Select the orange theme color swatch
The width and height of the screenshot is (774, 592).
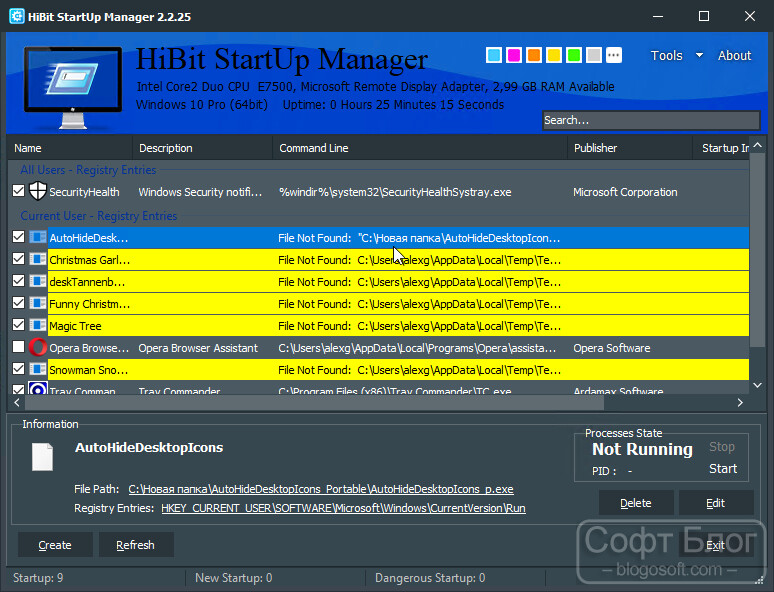tap(534, 55)
